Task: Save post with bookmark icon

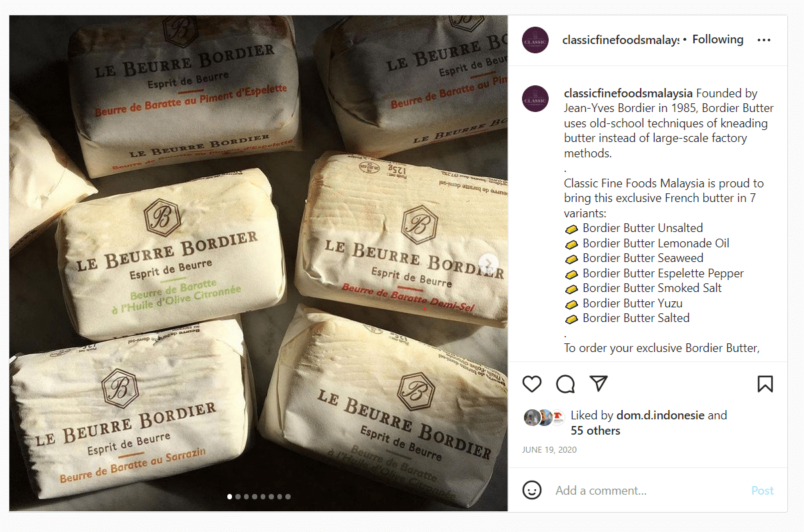Action: point(765,384)
